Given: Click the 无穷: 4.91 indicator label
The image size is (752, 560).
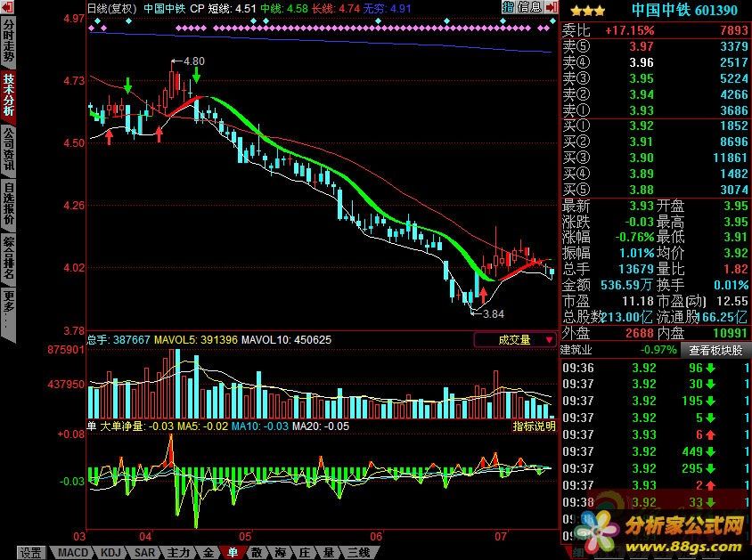Looking at the screenshot, I should (x=387, y=8).
